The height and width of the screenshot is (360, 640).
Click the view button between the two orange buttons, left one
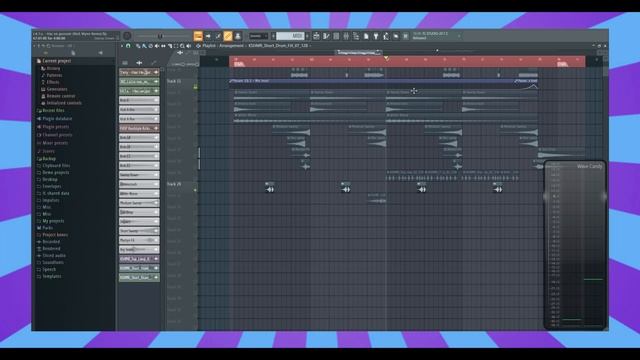(208, 36)
